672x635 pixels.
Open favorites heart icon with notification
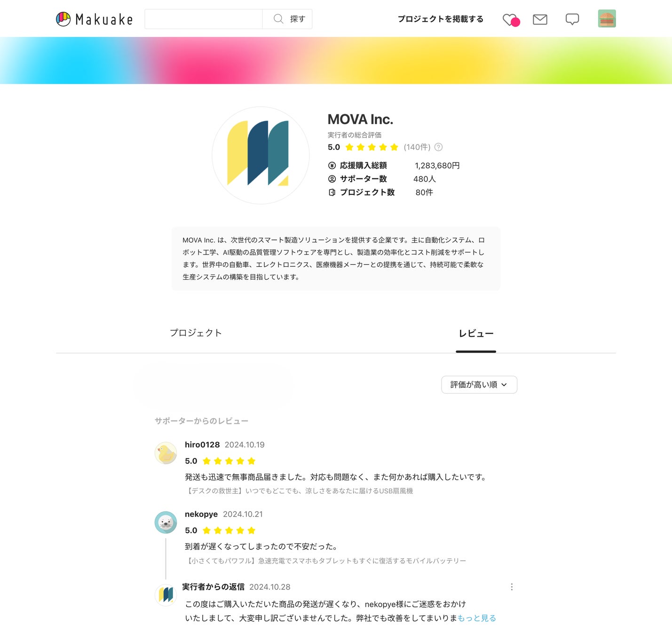point(511,19)
